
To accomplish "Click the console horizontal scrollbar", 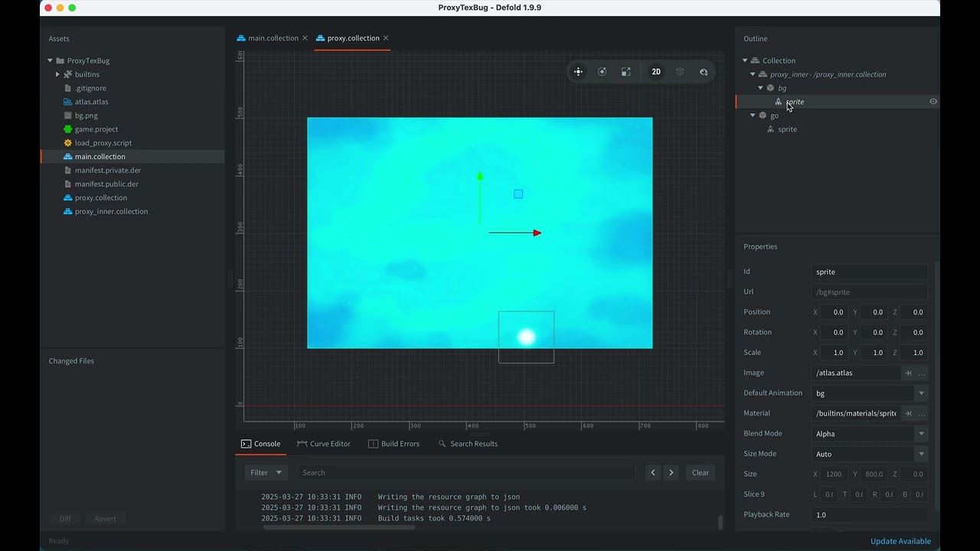I will [339, 527].
